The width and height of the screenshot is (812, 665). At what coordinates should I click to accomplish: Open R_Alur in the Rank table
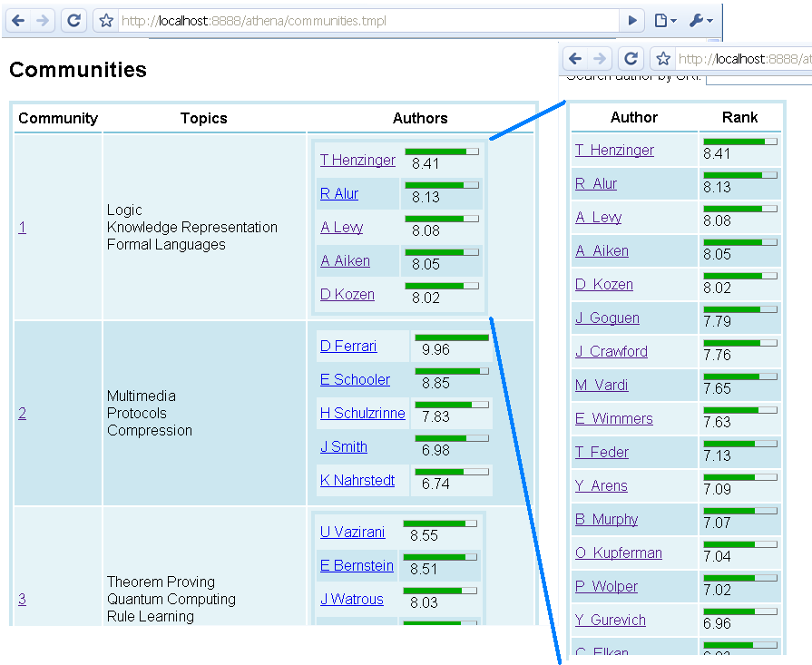coord(596,184)
